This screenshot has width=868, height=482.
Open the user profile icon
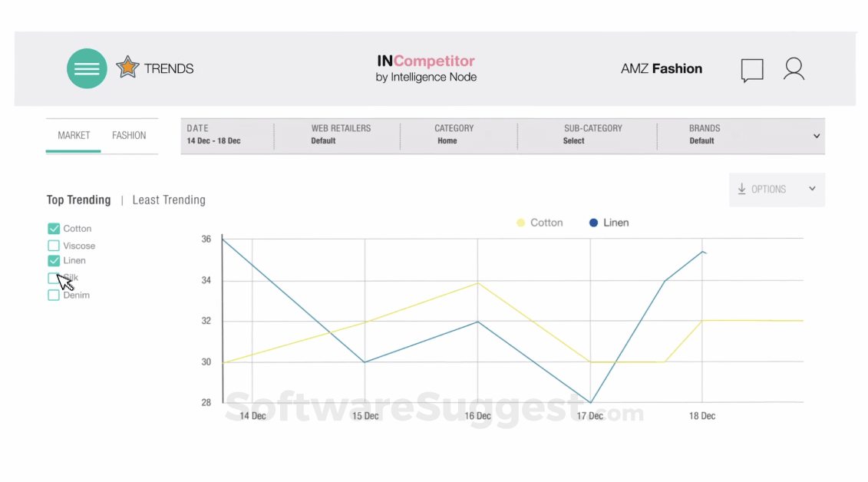(794, 69)
